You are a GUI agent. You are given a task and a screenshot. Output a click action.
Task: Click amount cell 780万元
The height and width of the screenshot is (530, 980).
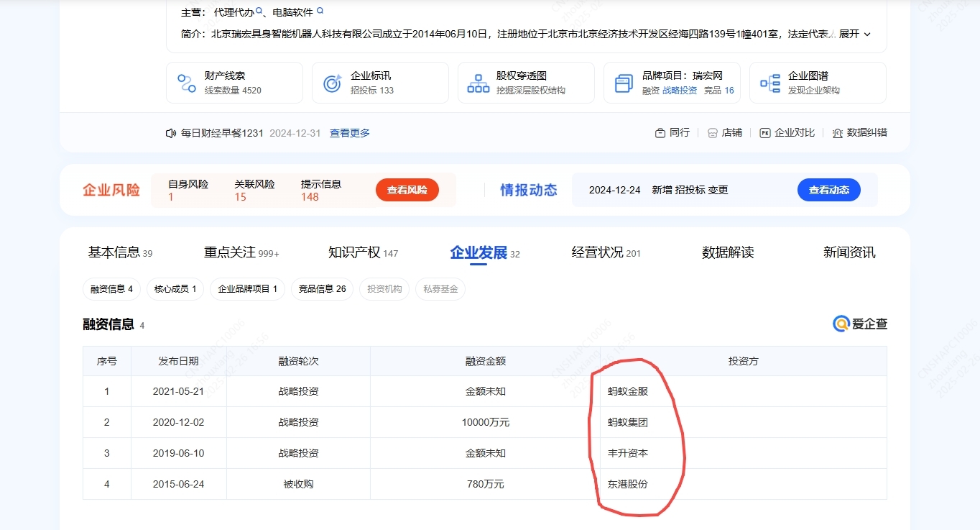click(x=485, y=485)
